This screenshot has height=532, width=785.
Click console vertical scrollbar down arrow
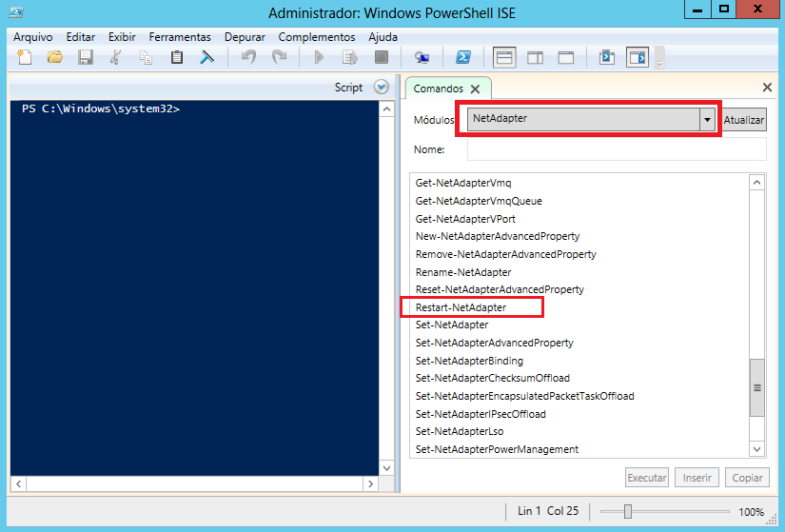coord(386,468)
